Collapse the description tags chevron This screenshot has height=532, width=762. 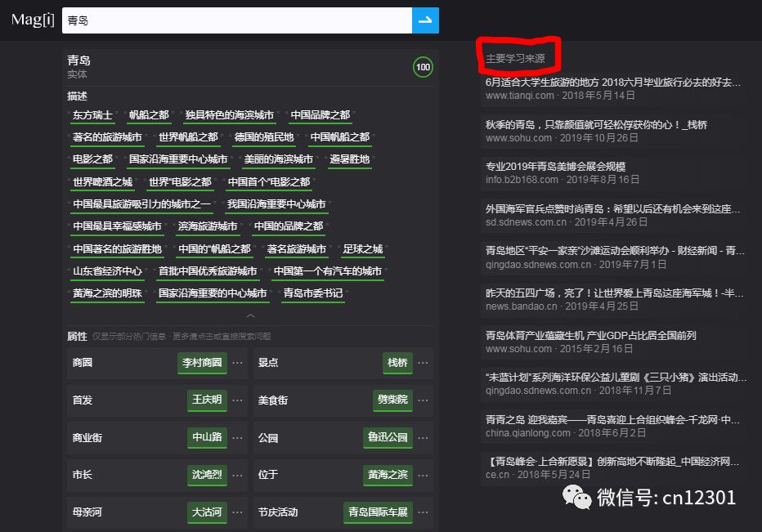tap(250, 315)
